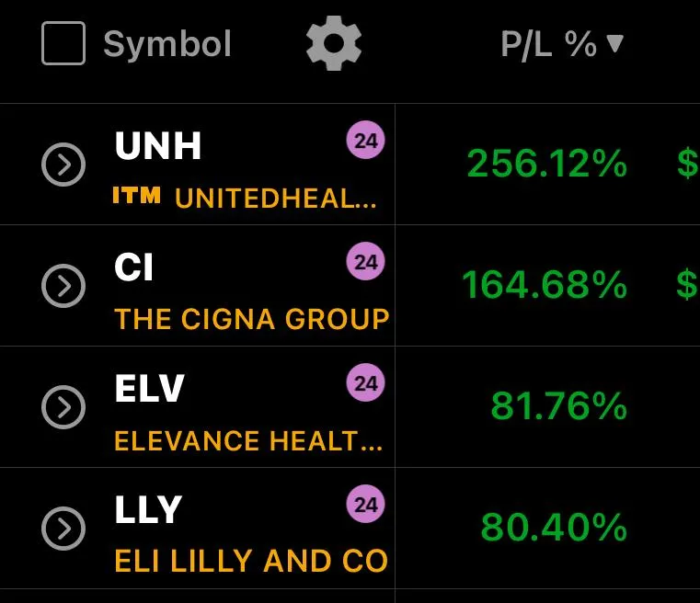Screen dimensions: 700x603
Task: Expand the ELV row arrow
Action: coord(63,407)
